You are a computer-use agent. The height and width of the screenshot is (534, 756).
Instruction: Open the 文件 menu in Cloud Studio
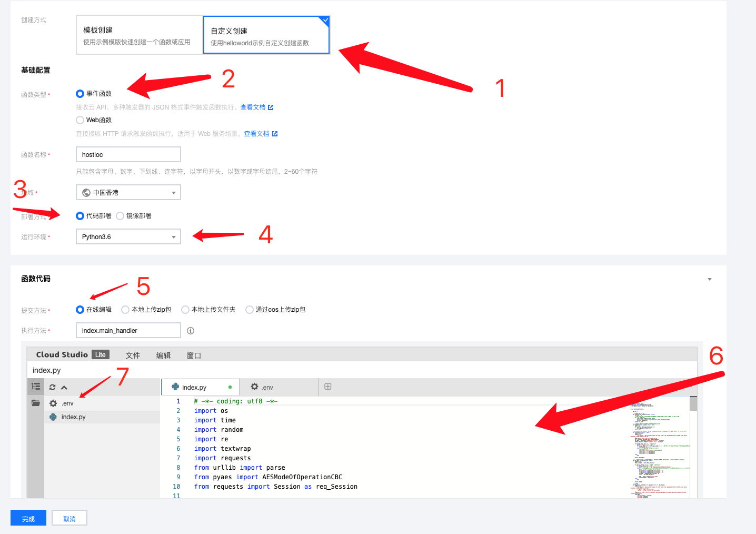click(x=133, y=355)
